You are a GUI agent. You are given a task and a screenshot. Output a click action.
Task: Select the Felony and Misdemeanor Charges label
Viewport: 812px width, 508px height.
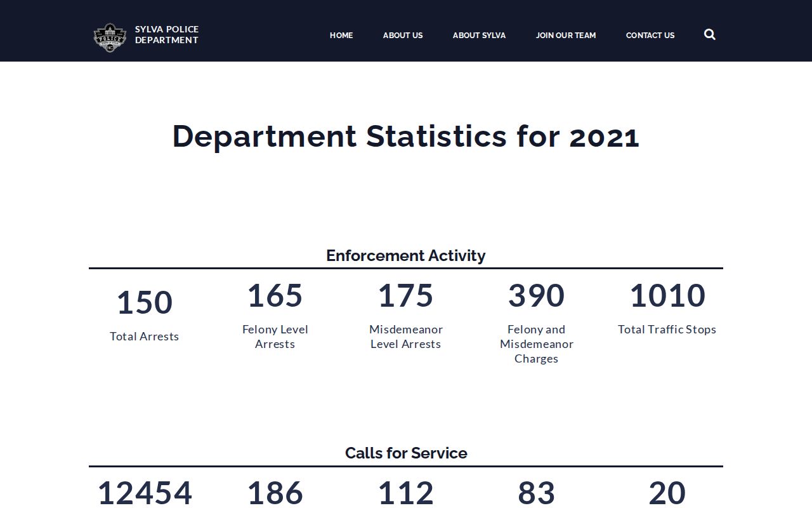[x=537, y=344]
